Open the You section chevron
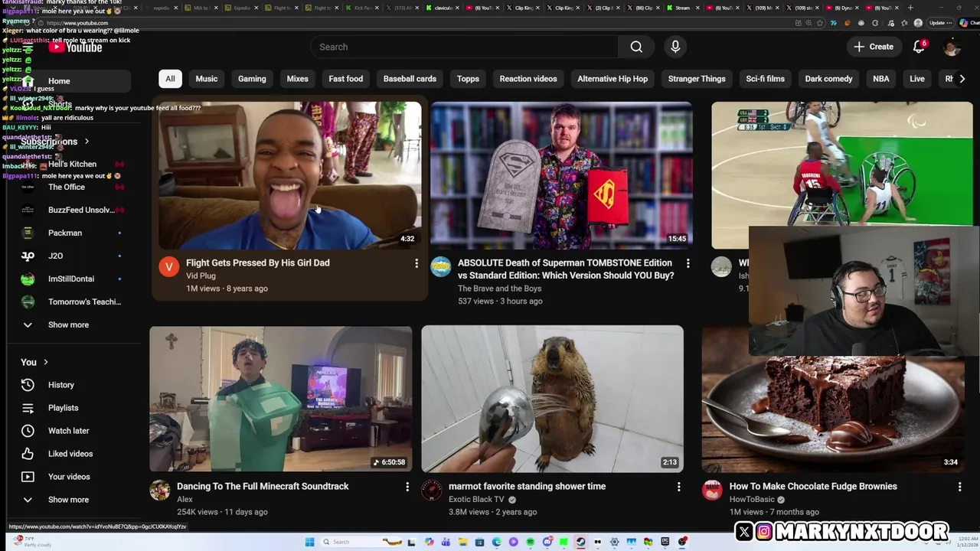 pyautogui.click(x=45, y=362)
